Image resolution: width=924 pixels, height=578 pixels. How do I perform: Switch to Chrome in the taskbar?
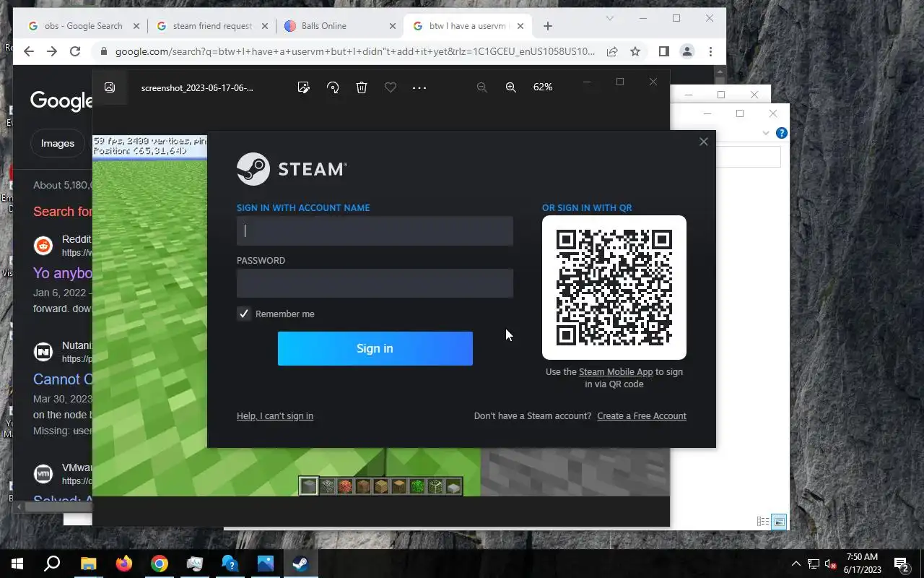[159, 564]
